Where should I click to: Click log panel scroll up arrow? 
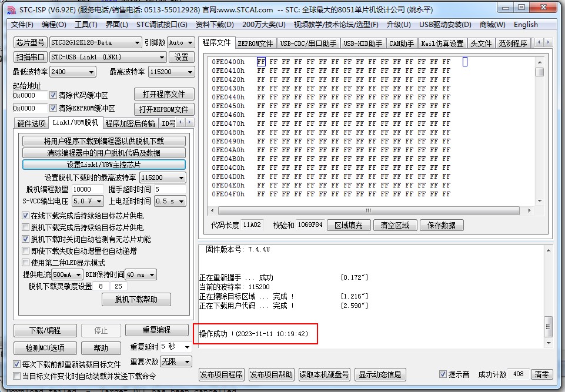(x=549, y=250)
